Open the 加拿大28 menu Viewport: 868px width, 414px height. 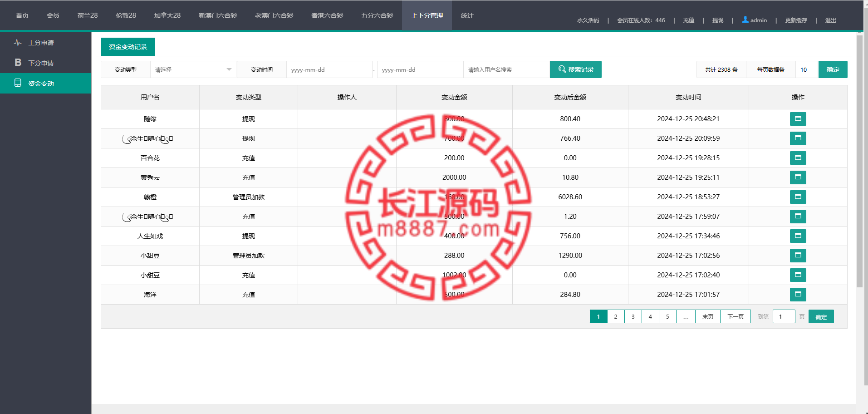tap(167, 15)
